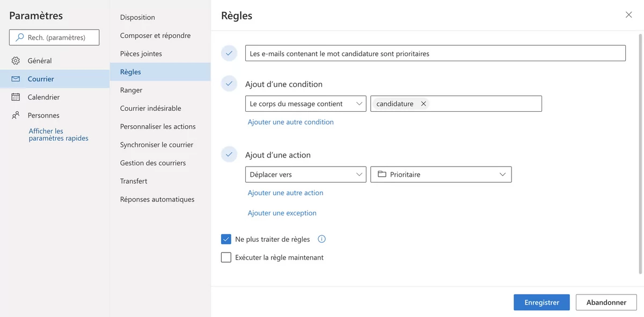Open the Déplacer vers action dropdown
The height and width of the screenshot is (317, 644).
(306, 175)
